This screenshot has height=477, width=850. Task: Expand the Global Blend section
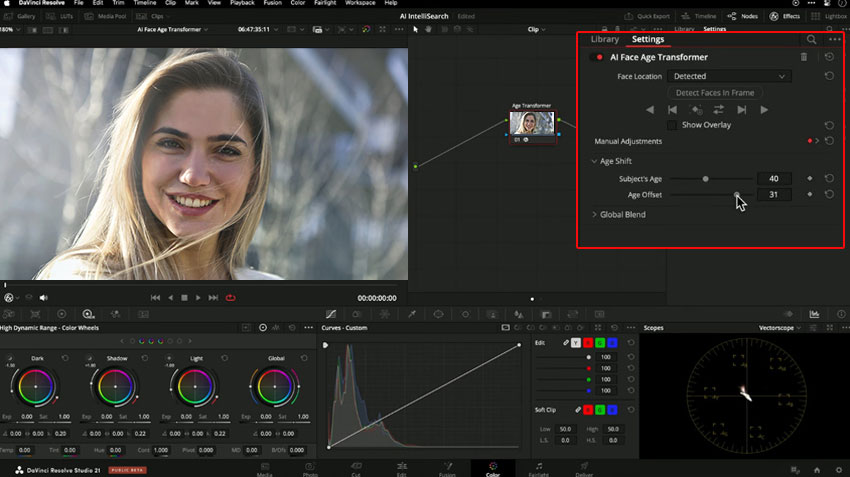click(x=594, y=214)
